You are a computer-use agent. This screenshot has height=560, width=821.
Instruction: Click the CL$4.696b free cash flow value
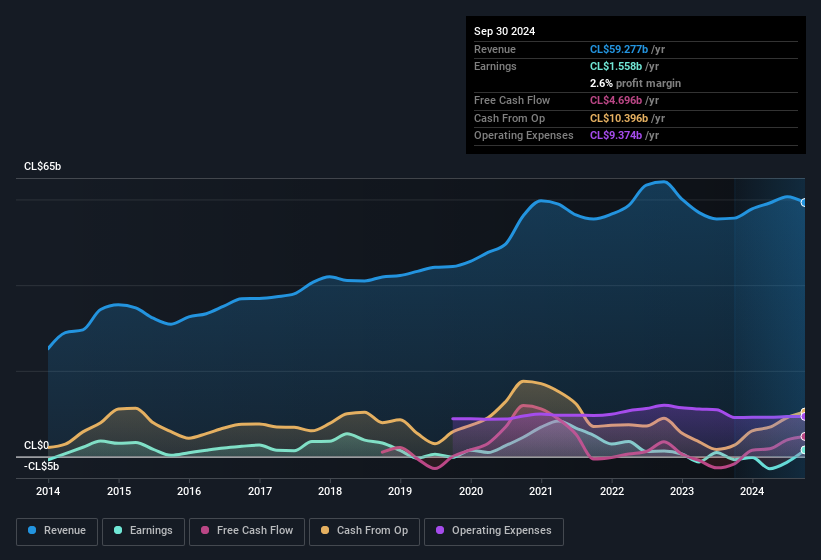point(616,100)
